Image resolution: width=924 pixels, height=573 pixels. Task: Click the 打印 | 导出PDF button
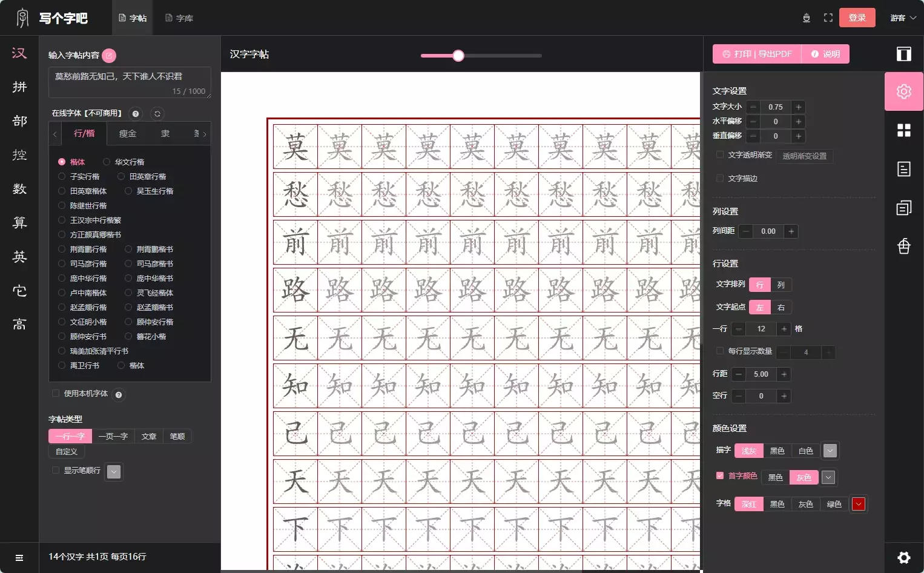[757, 54]
